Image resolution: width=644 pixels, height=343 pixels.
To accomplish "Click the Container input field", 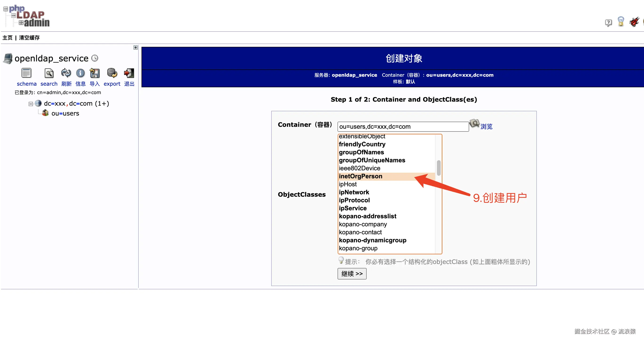I will tap(403, 127).
